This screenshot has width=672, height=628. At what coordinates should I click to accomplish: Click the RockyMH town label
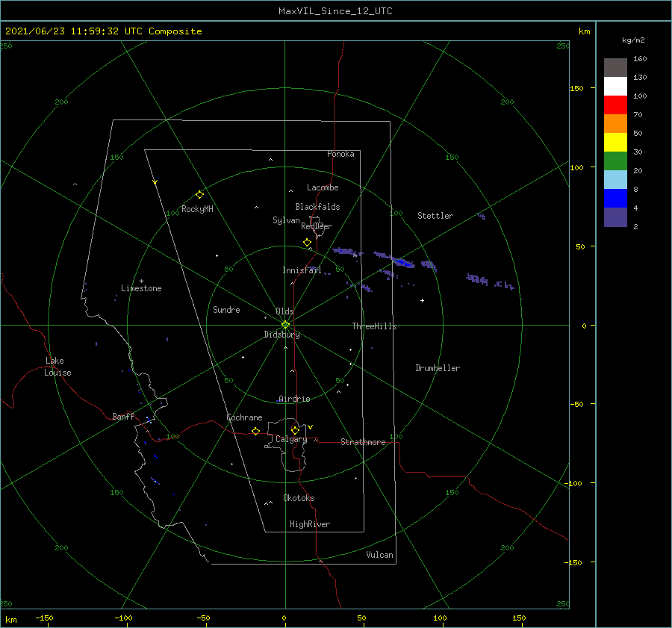(x=197, y=209)
